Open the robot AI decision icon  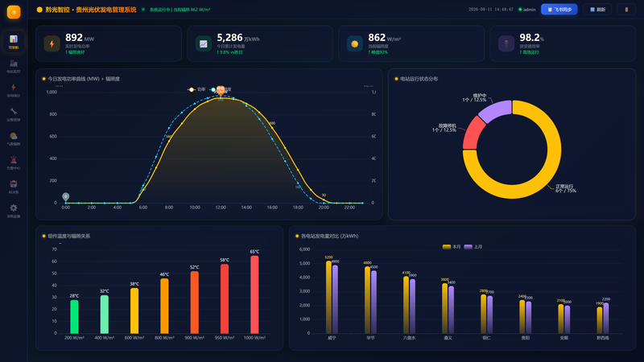coord(14,187)
